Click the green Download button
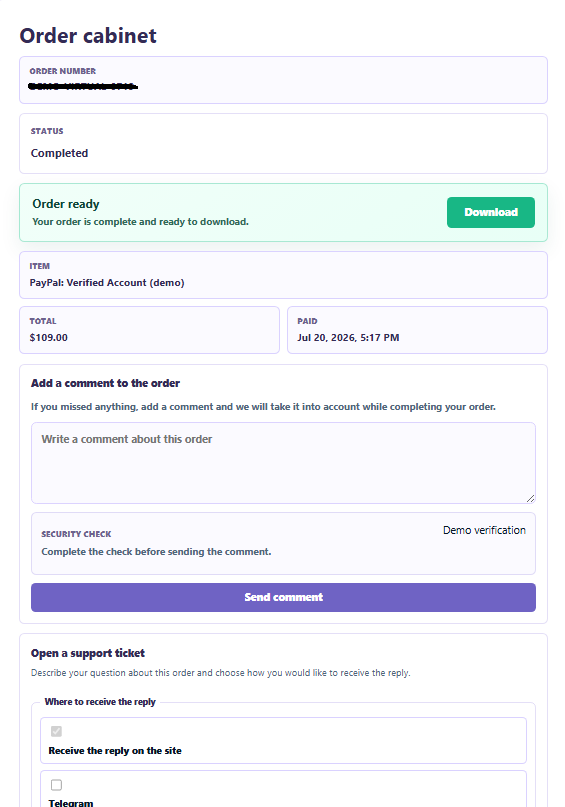565x807 pixels. 490,212
